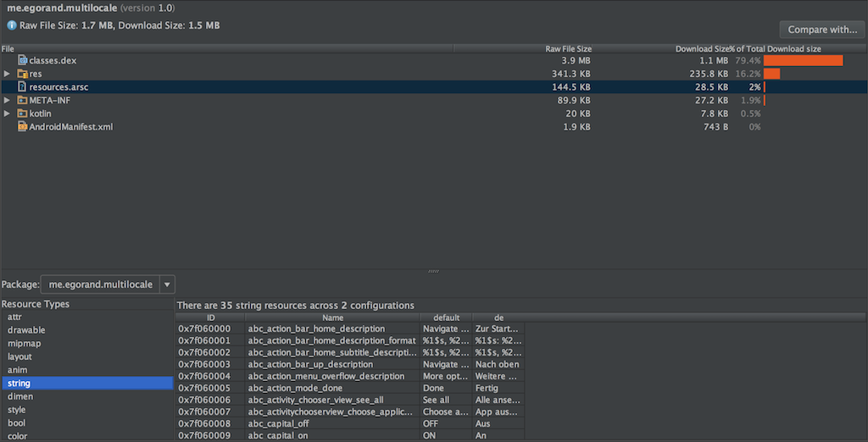Select the abc_action_mode_done string row
Viewport: 868px width, 442px height.
(350, 389)
